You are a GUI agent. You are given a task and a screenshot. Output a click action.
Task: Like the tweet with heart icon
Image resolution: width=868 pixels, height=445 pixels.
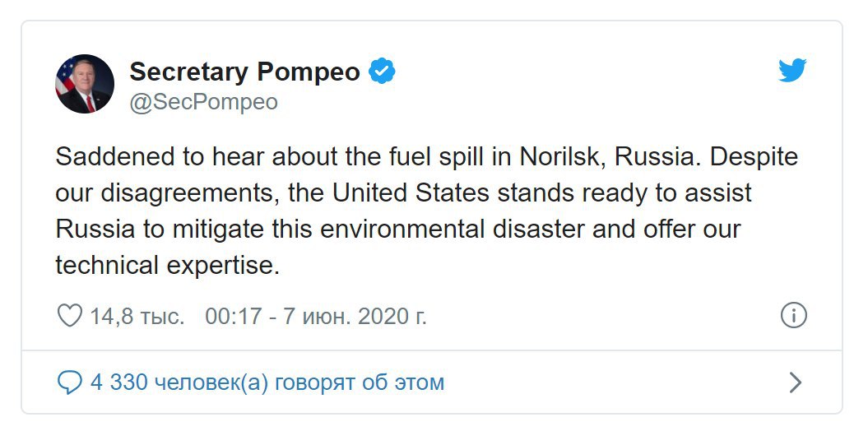(69, 315)
